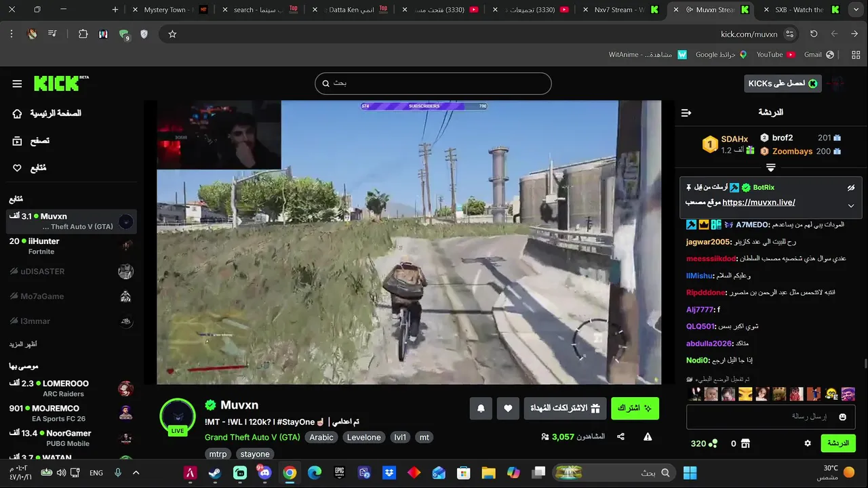Click Muvxn's channel avatar with LIVE badge
The image size is (868, 488).
[x=177, y=415]
